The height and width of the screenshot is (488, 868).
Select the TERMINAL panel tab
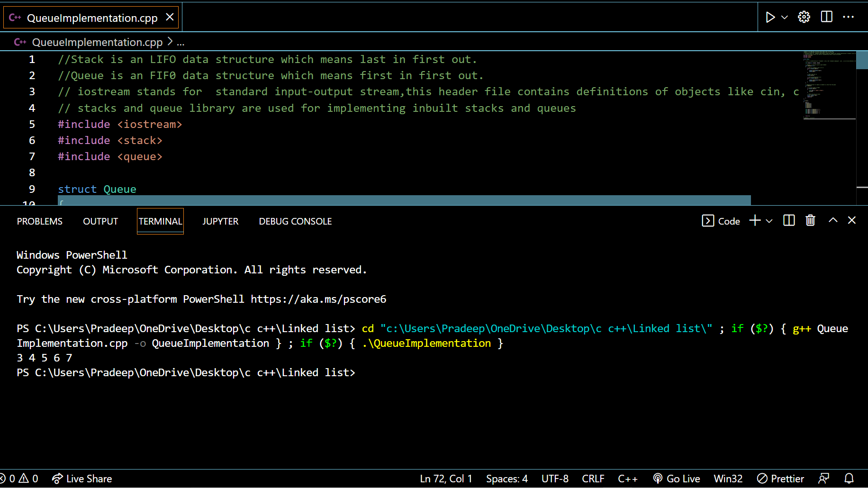[160, 221]
